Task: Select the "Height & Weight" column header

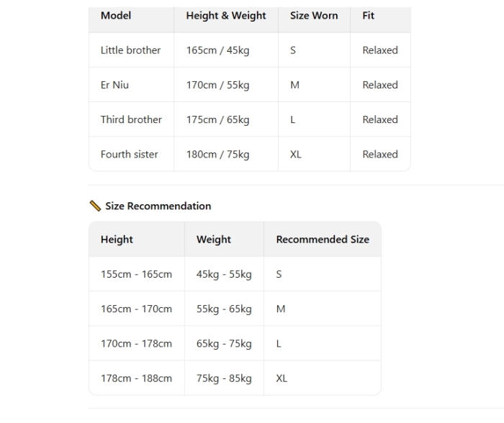Action: pos(226,16)
